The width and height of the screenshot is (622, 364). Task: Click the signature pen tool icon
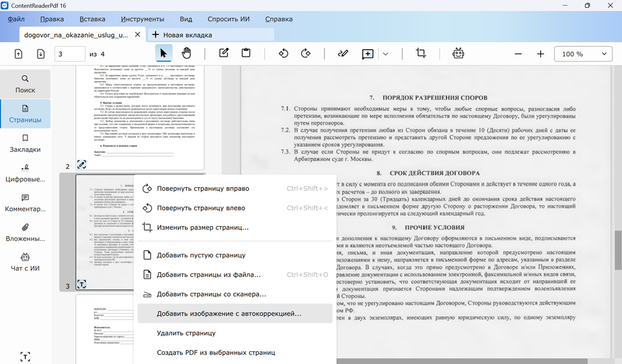coord(343,54)
